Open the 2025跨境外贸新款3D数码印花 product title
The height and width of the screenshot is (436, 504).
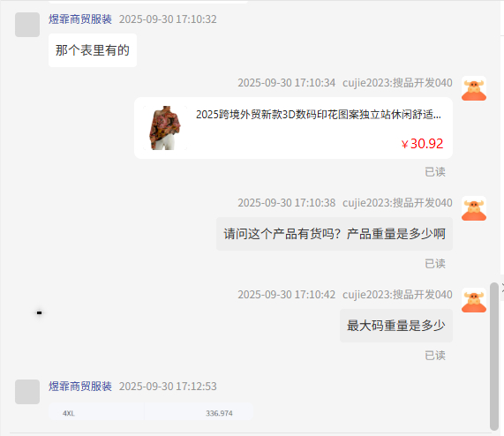click(x=319, y=115)
